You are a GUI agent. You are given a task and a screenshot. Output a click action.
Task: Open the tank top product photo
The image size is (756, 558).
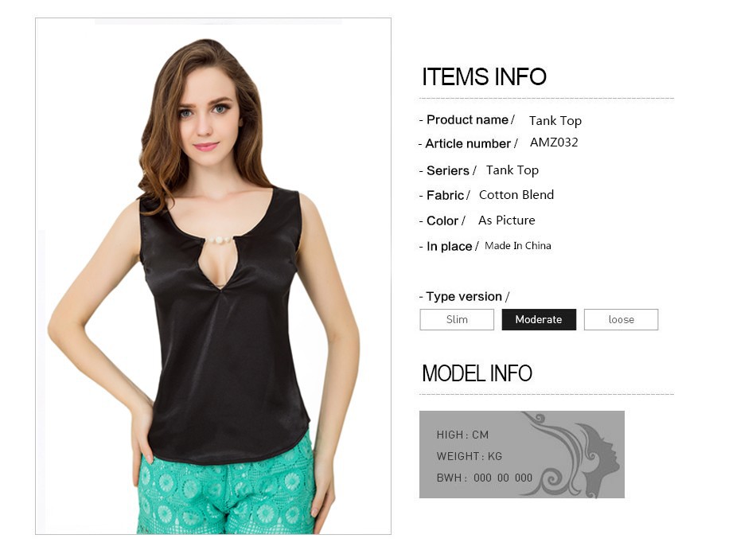click(x=213, y=276)
